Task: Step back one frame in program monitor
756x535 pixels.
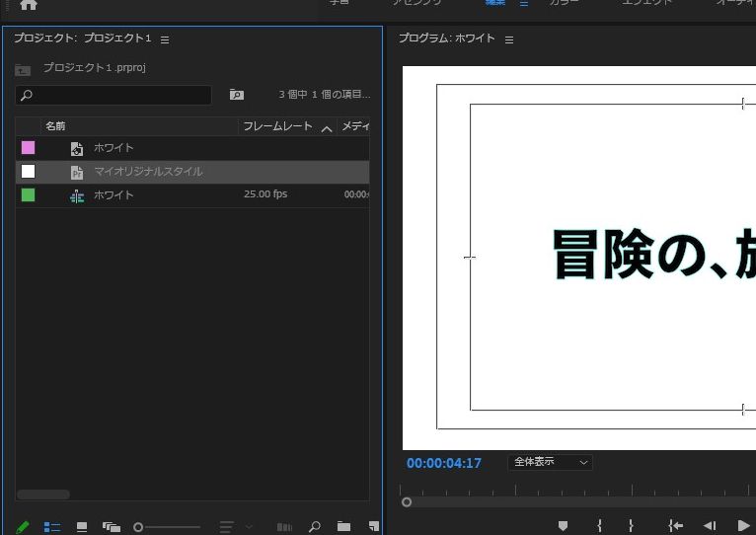Action: 709,526
